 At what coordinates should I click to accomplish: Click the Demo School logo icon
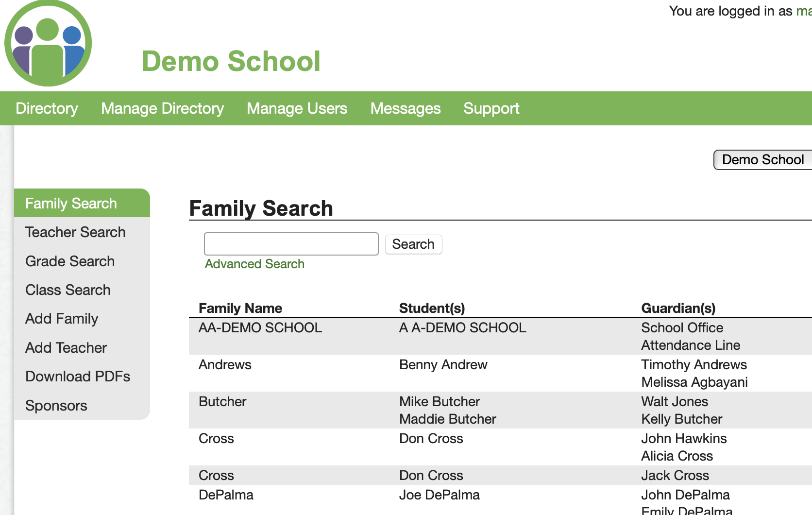point(48,44)
